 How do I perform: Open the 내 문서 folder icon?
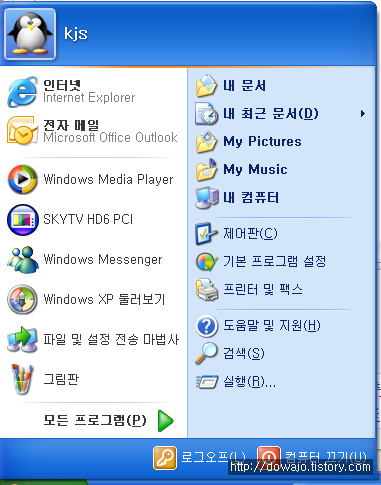tap(206, 86)
